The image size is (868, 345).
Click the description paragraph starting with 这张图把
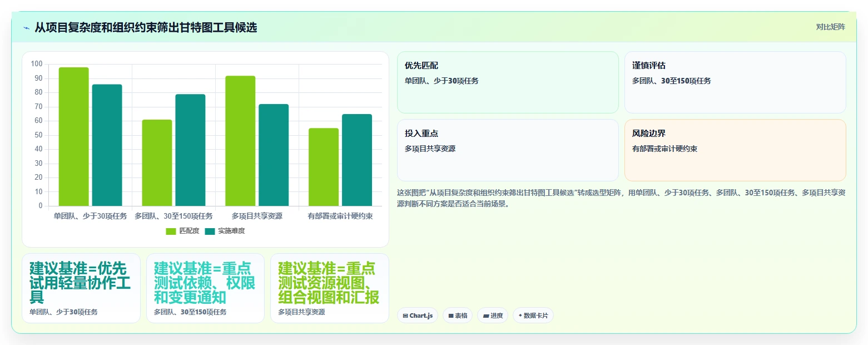(621, 198)
